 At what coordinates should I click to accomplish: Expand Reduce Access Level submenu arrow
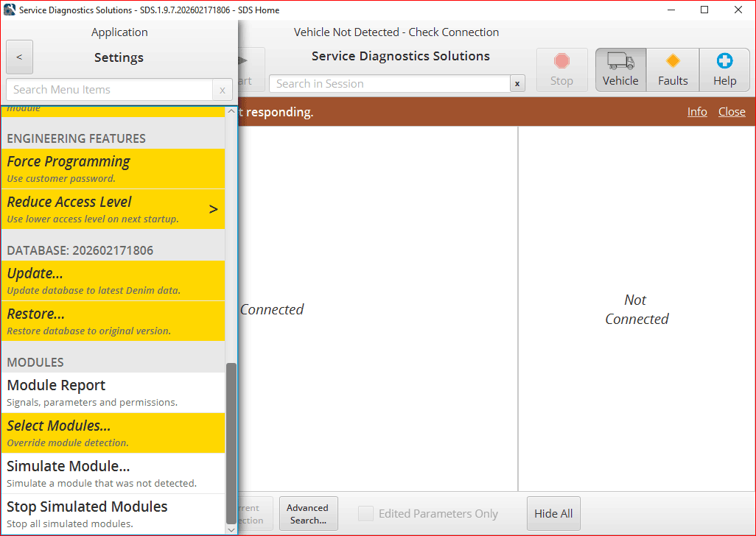[x=214, y=209]
